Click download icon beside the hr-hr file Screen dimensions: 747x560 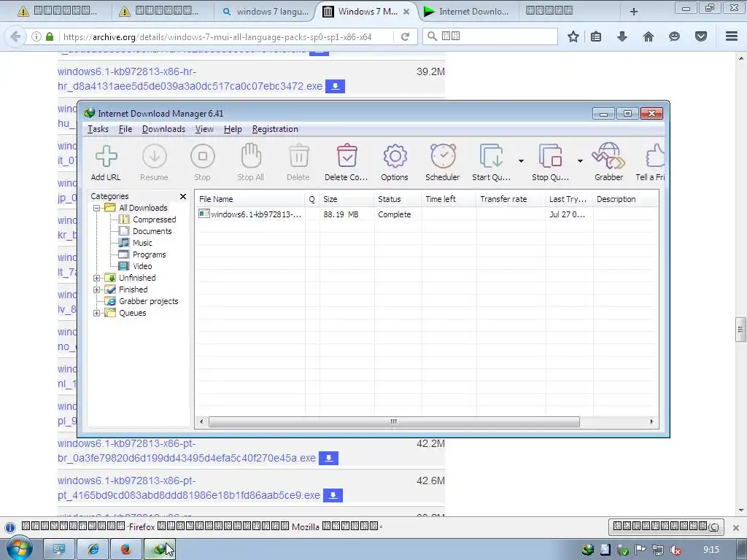click(335, 86)
